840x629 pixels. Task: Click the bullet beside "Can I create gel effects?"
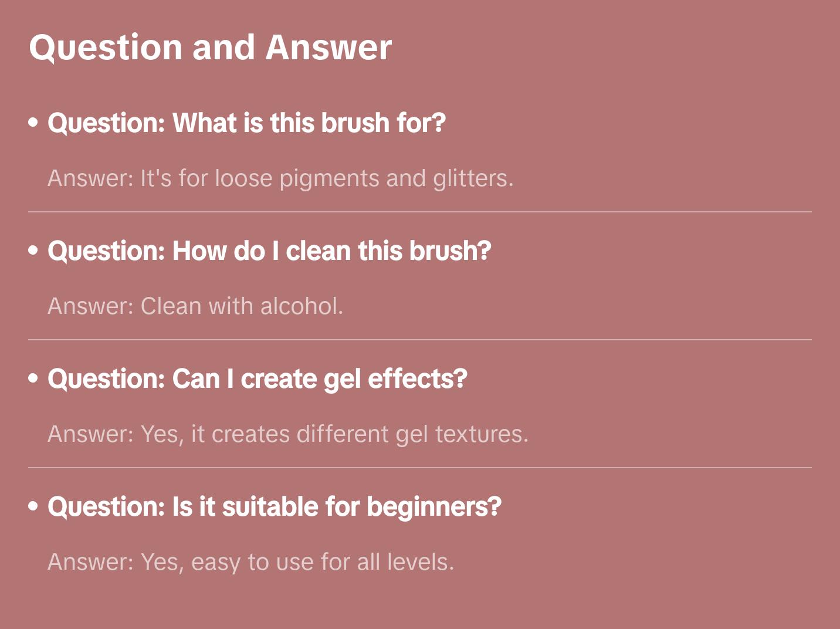(x=33, y=378)
